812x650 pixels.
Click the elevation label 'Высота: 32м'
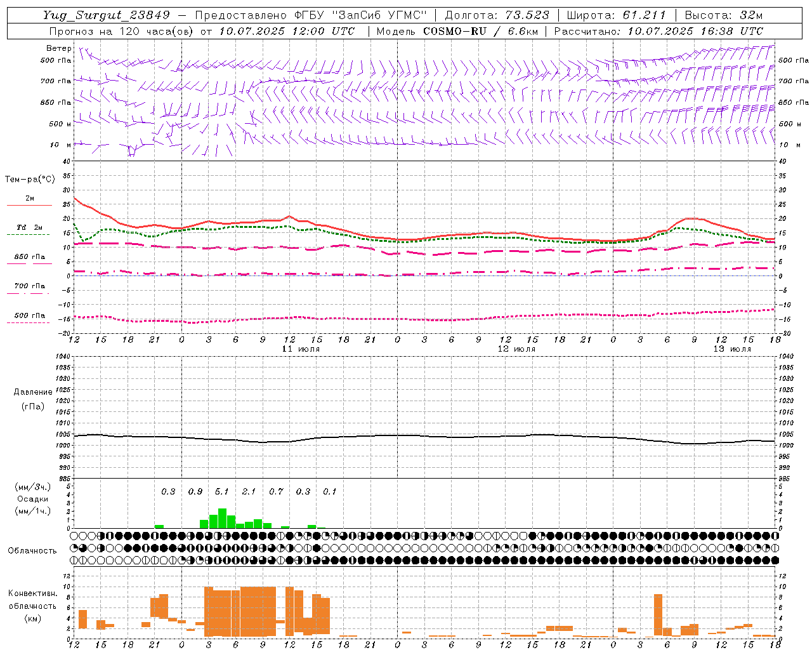[x=724, y=15]
